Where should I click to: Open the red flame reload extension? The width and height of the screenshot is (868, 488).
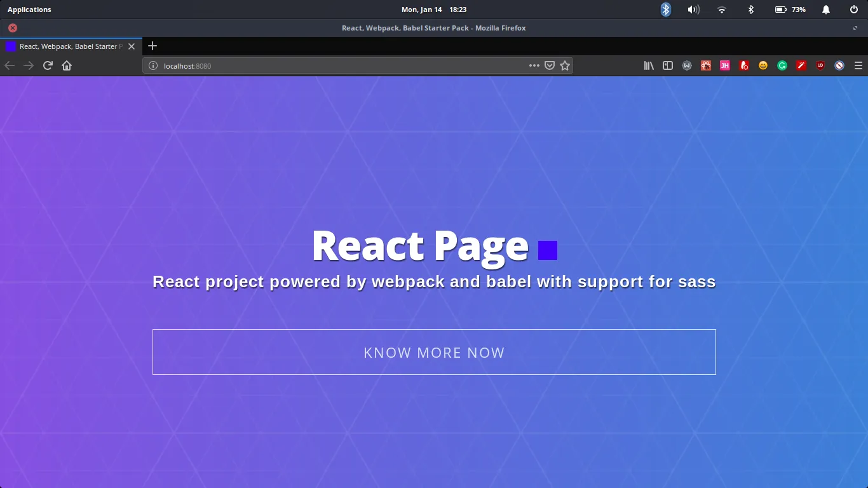pos(744,65)
